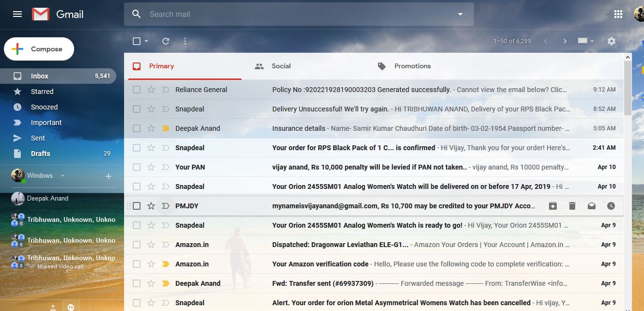Image resolution: width=644 pixels, height=311 pixels.
Task: Open the Drafts folder
Action: point(58,154)
